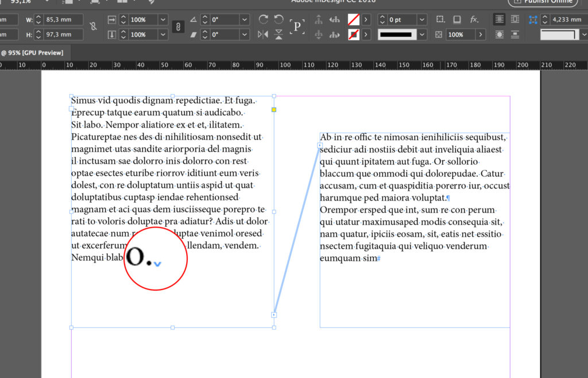Step the corner size with its arrows
Screen dimensions: 588x378
[x=546, y=20]
